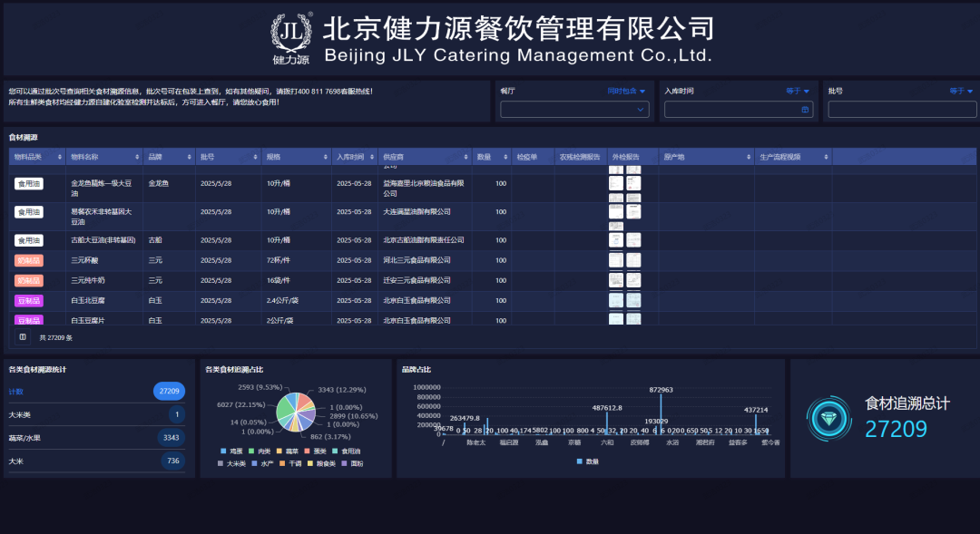Sort table by 物料品类 column sort icon
This screenshot has width=980, height=534.
(61, 157)
